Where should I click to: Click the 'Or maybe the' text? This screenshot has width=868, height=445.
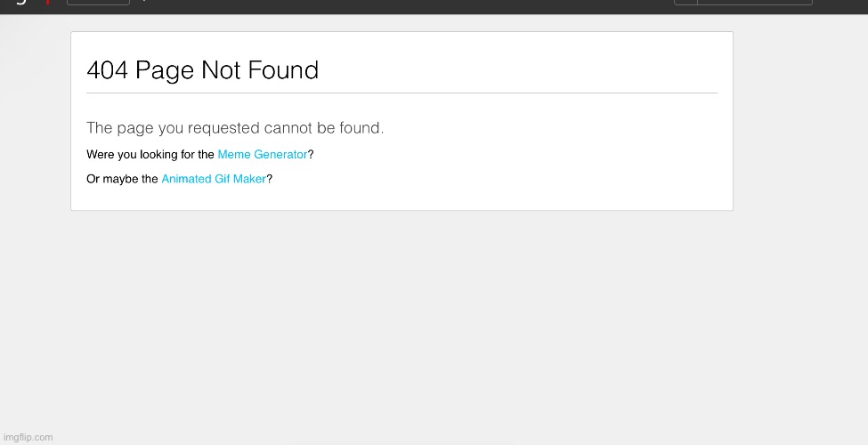(x=122, y=179)
